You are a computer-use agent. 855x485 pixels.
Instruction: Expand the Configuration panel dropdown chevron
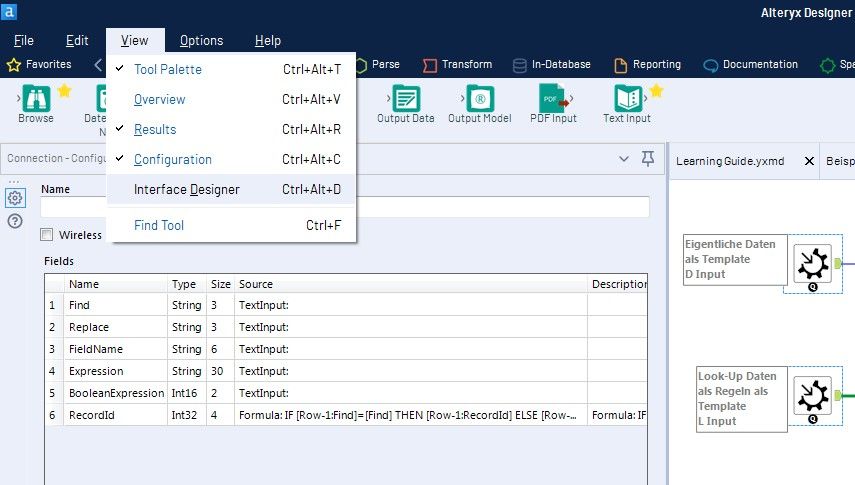[624, 159]
